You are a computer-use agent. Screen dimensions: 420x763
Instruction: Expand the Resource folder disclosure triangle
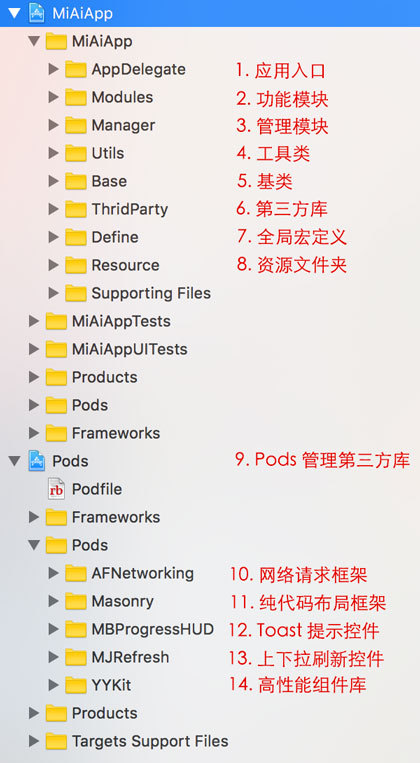coord(54,265)
